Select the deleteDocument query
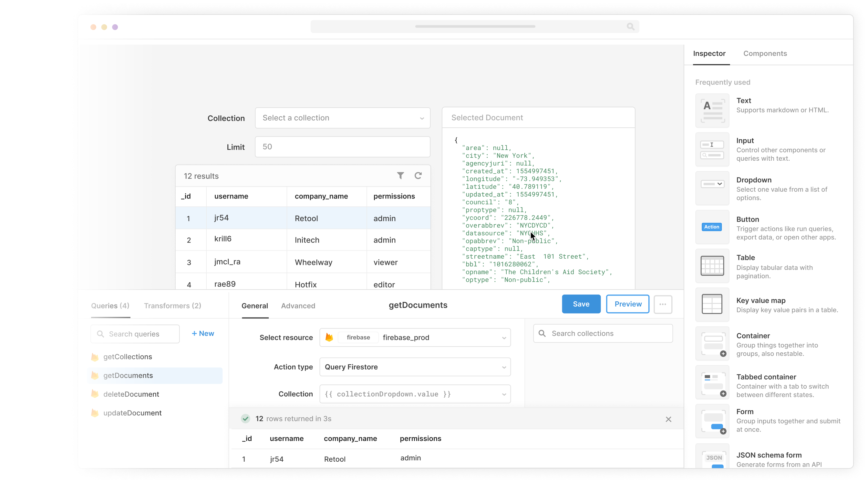The width and height of the screenshot is (868, 483). click(131, 394)
